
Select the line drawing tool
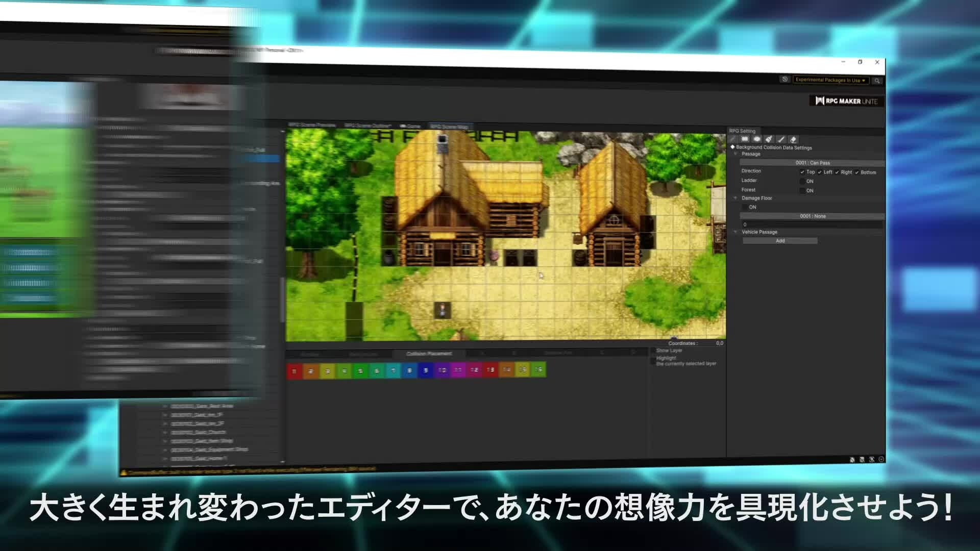(781, 139)
